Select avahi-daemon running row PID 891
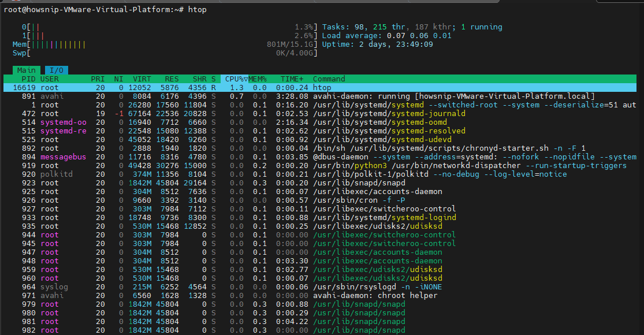The height and width of the screenshot is (335, 644). 320,96
